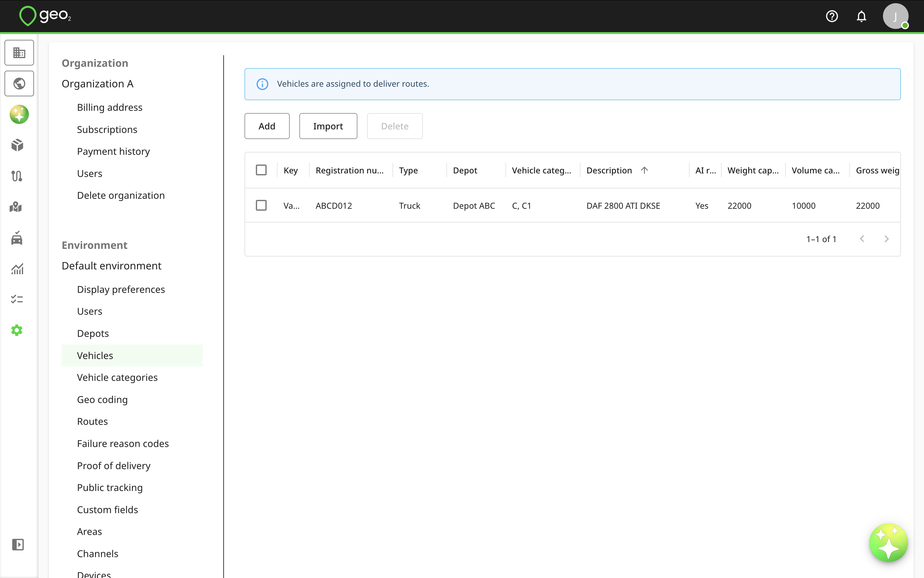Go to the next table page
The width and height of the screenshot is (924, 578).
[x=886, y=239]
